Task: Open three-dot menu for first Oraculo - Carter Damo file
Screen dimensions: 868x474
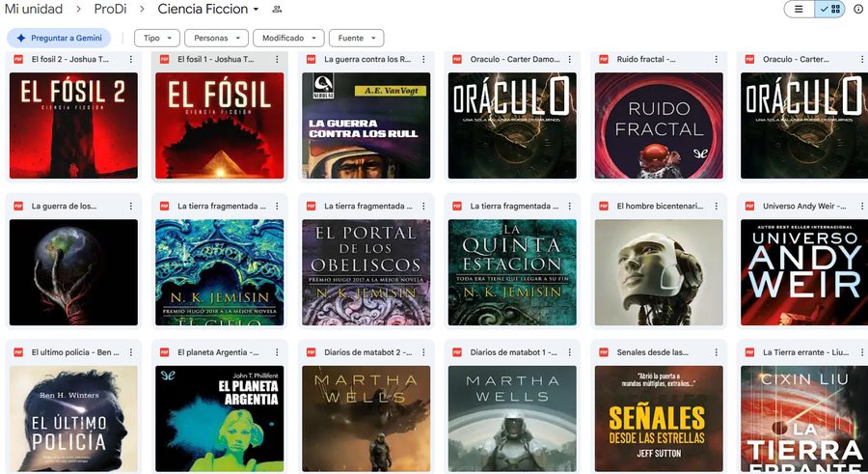Action: point(570,59)
